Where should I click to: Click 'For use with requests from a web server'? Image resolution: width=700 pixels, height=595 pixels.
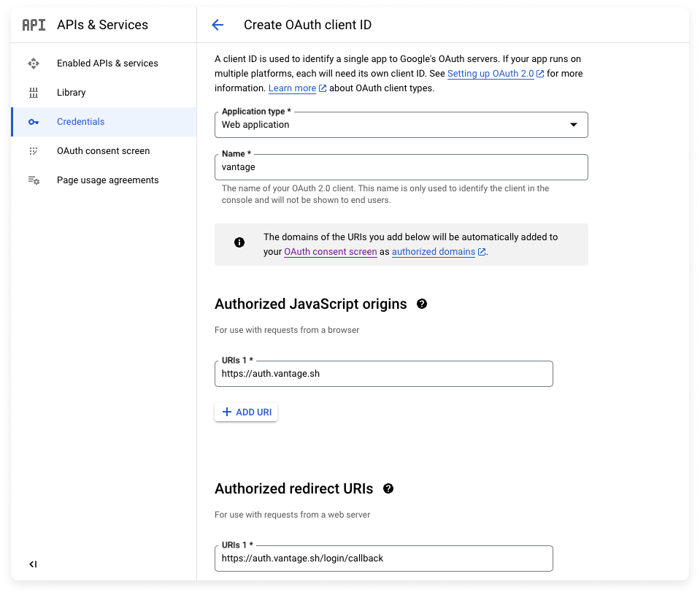tap(293, 515)
